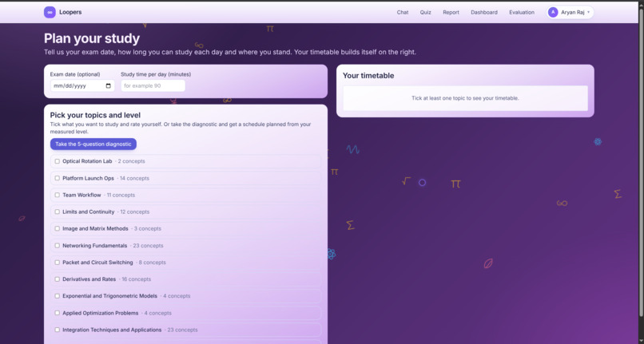
Task: Check Integration Techniques and Applications checkbox
Action: pos(57,330)
